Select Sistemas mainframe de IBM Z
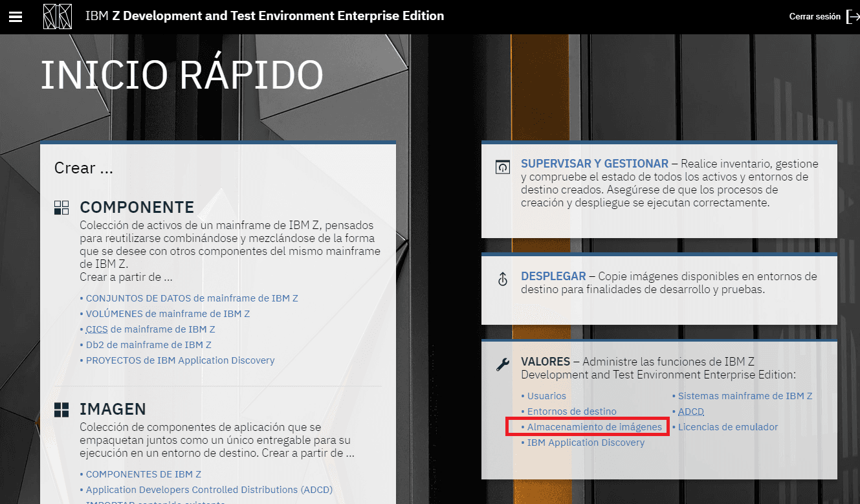Screen dimensions: 860x504 [x=745, y=396]
